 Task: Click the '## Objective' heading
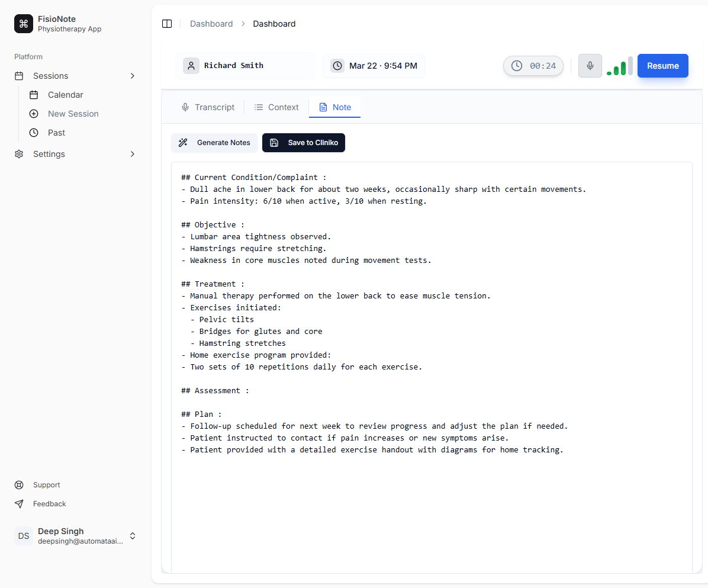pyautogui.click(x=213, y=225)
